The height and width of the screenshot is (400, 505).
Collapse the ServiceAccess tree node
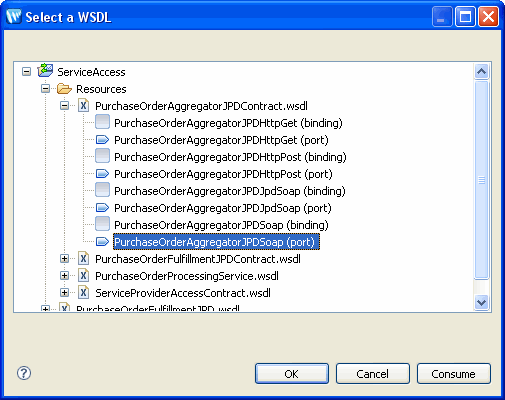coord(26,72)
